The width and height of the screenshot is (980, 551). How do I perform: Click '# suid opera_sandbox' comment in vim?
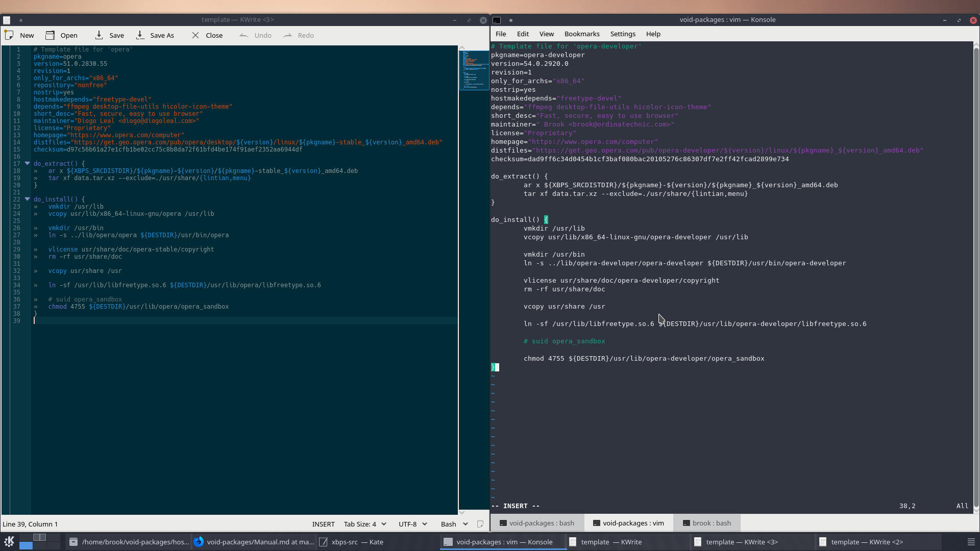(x=564, y=341)
